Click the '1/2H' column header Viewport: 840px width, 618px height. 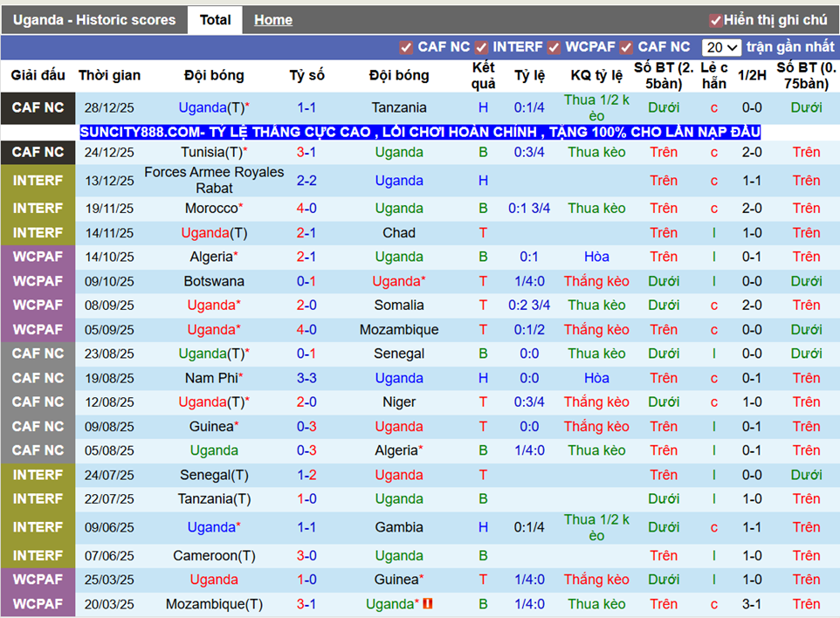[x=752, y=76]
